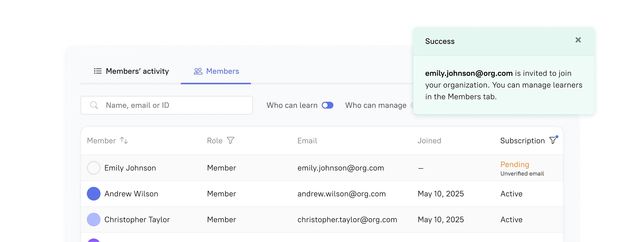Click Member role in Christopher Taylor's row
644x242 pixels.
222,220
